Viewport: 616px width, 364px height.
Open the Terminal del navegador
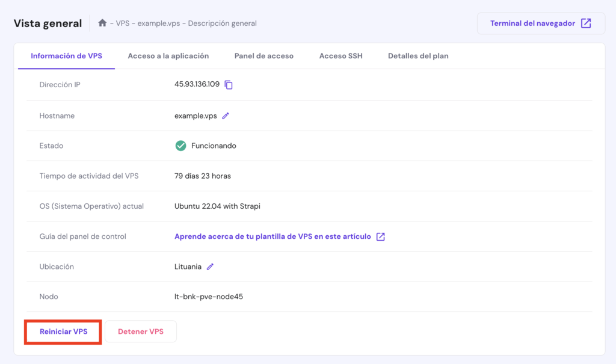(534, 23)
